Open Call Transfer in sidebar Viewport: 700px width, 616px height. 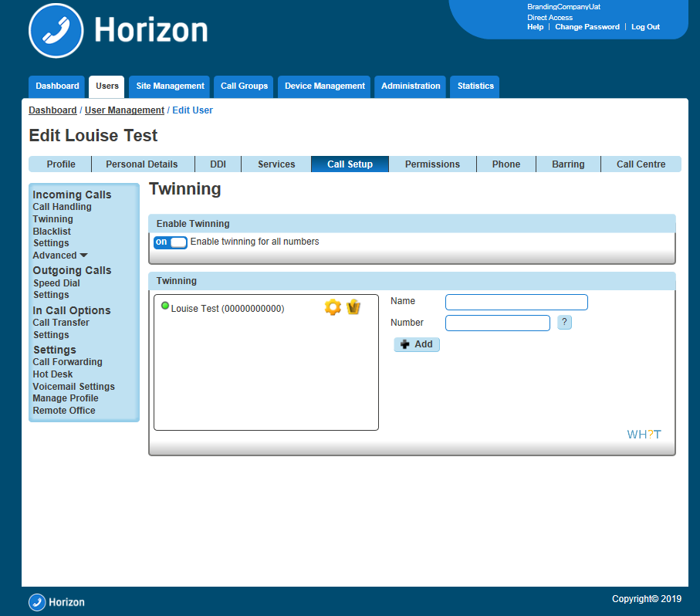61,323
